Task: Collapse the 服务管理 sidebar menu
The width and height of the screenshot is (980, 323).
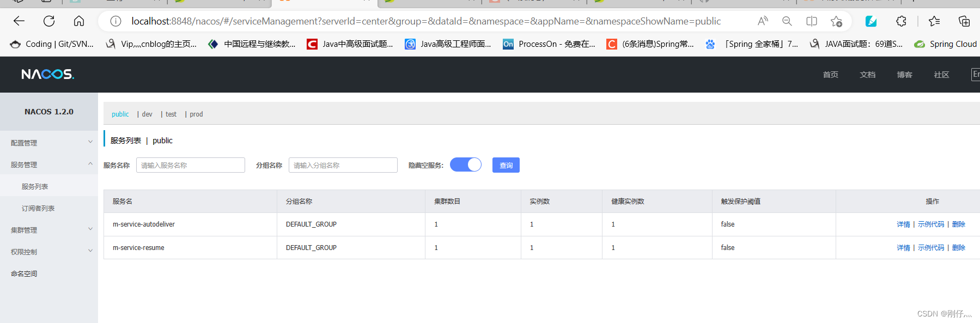Action: tap(49, 164)
